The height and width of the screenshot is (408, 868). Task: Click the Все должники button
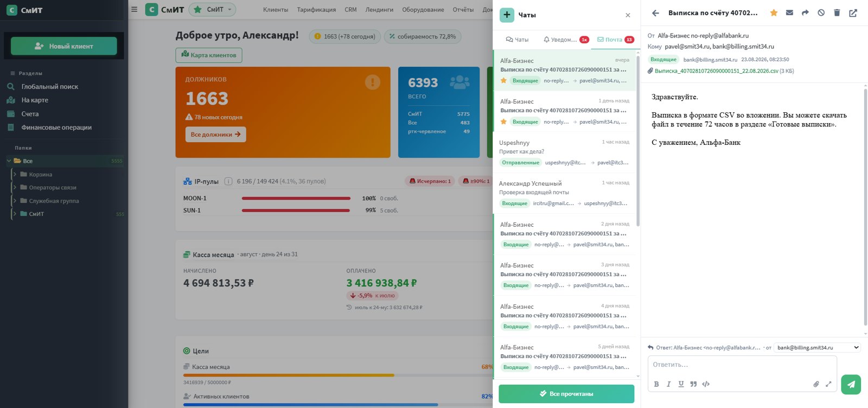[216, 135]
